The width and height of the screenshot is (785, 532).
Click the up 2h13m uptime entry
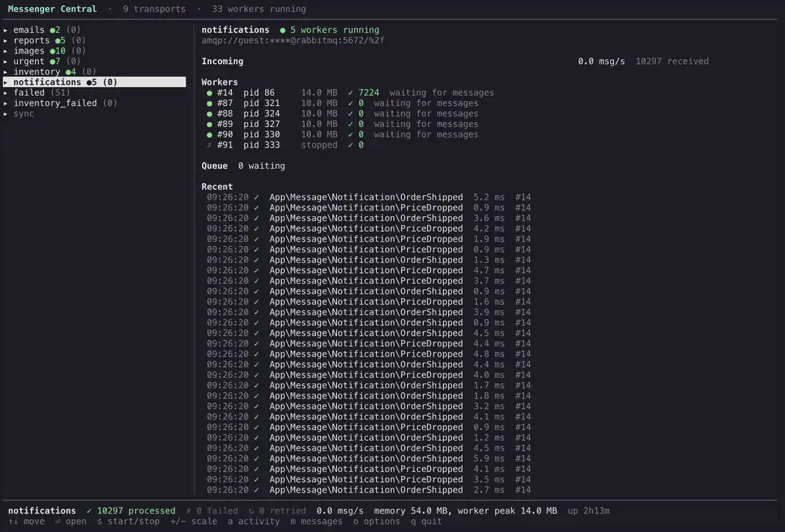[588, 511]
